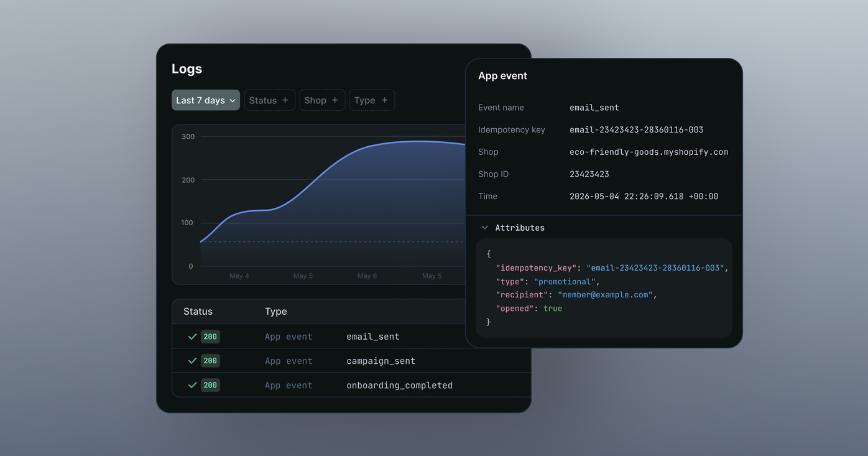
Task: Click the 200 label on chart y-axis
Action: click(x=188, y=180)
